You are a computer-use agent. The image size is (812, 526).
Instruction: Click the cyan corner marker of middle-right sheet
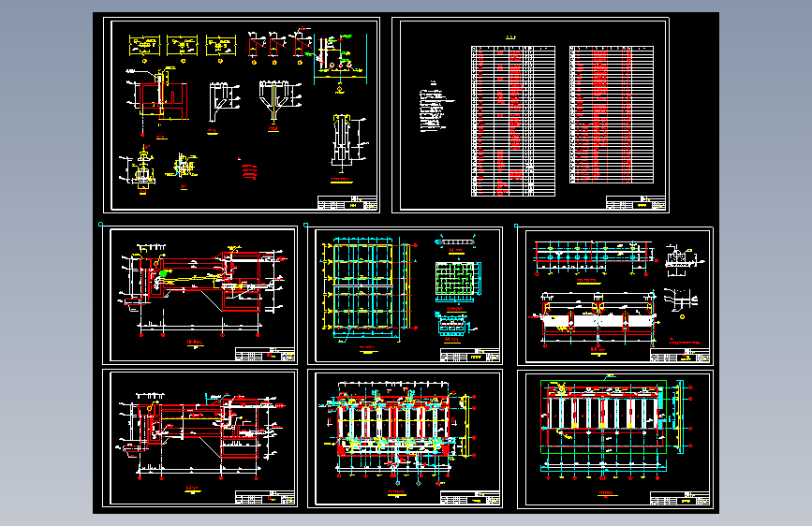(x=516, y=226)
